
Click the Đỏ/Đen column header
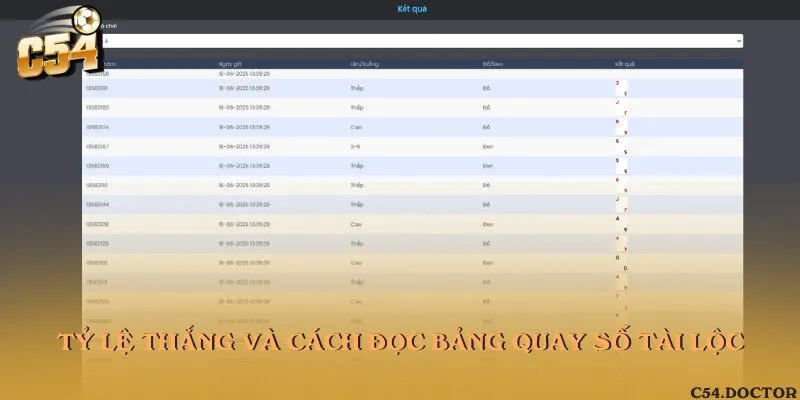click(x=495, y=63)
